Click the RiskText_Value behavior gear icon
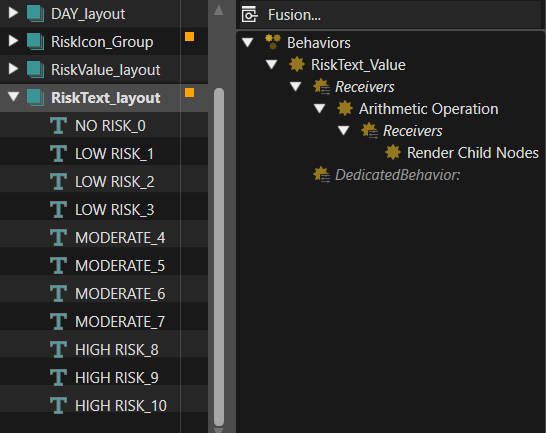The image size is (546, 433). click(x=297, y=64)
